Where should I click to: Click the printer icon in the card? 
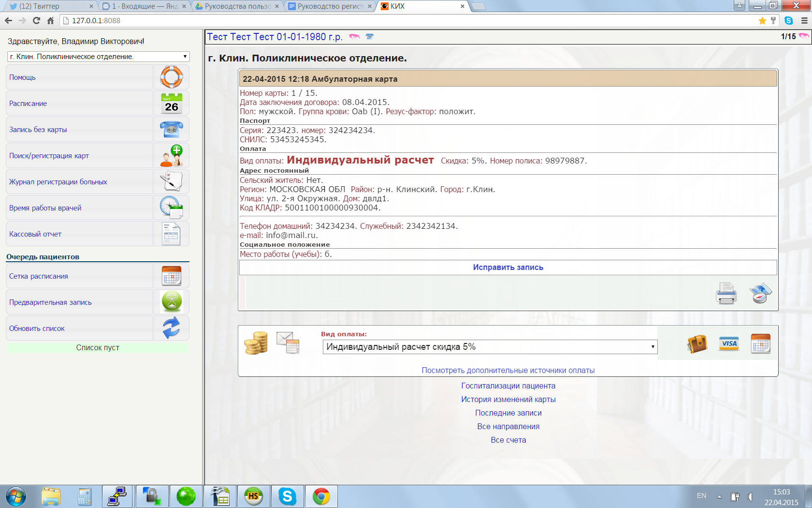pos(726,293)
